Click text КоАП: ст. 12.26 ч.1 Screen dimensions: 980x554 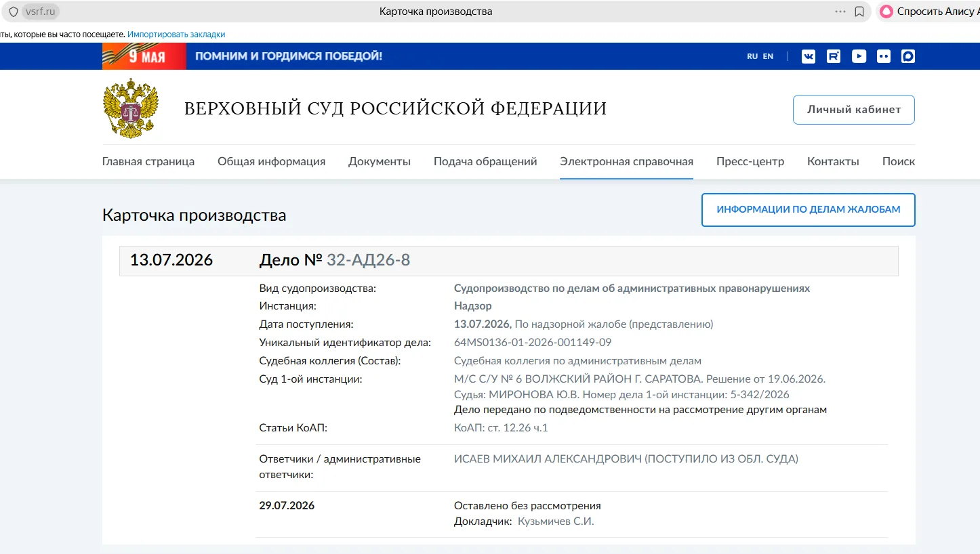[x=501, y=428]
